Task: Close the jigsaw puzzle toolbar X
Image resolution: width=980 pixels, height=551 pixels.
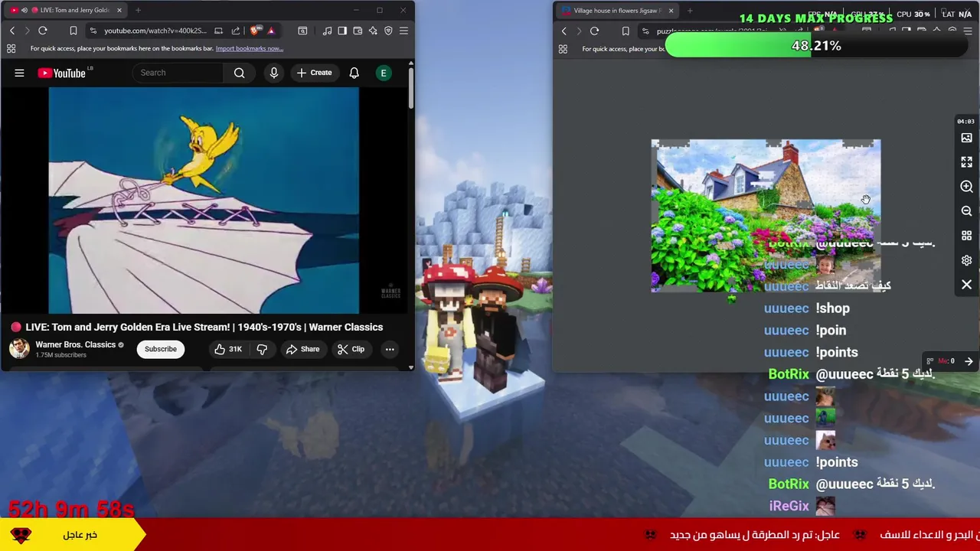Action: point(966,285)
